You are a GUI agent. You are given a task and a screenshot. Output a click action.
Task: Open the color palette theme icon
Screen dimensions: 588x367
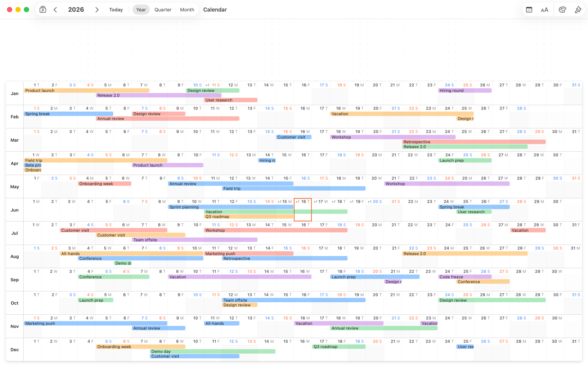[562, 10]
